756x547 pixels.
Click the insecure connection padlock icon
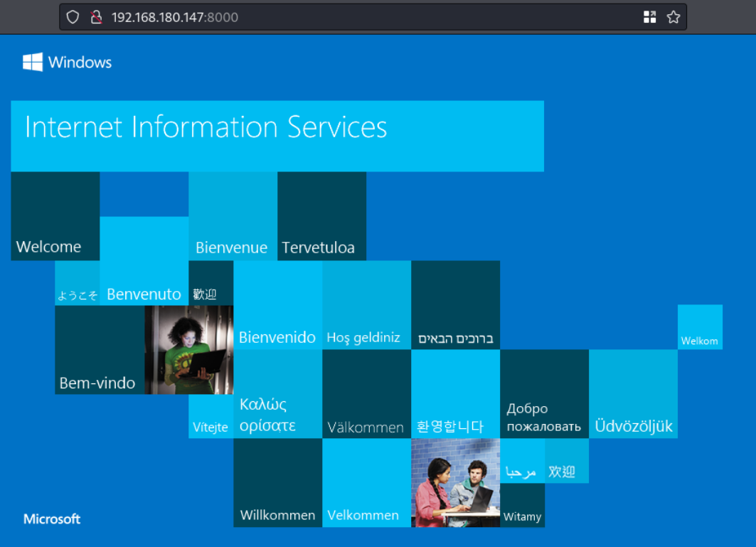[96, 17]
